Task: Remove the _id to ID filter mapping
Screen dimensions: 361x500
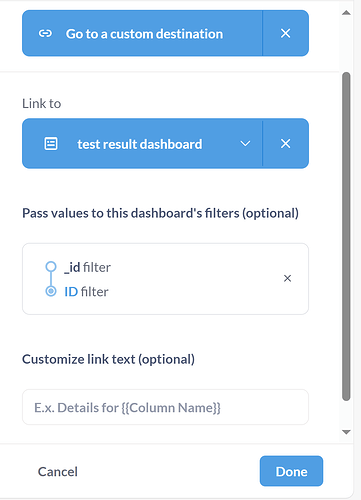Action: point(287,278)
